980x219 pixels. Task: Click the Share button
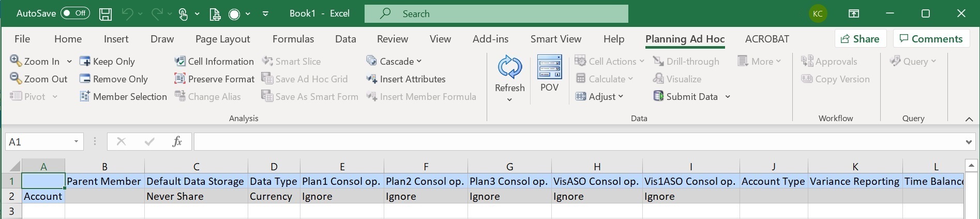click(x=860, y=39)
